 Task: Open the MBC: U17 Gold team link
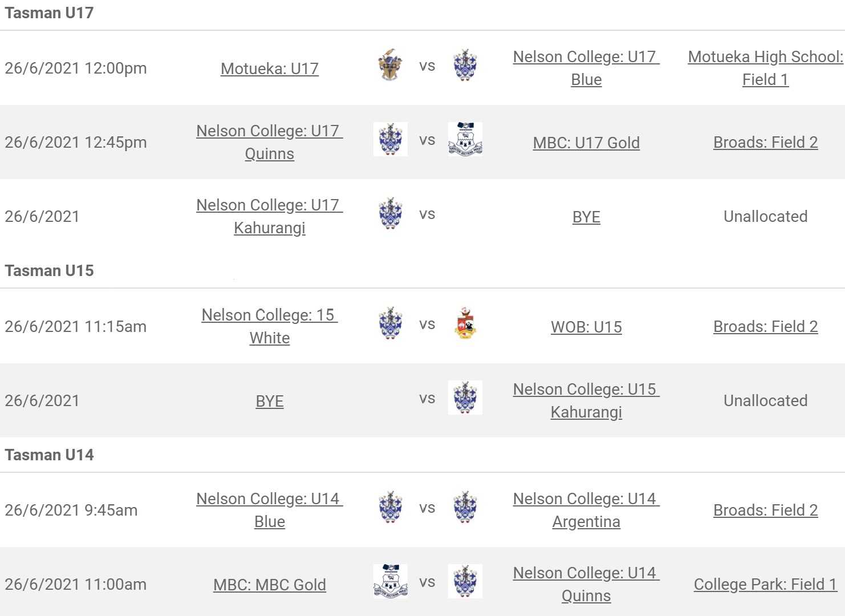pyautogui.click(x=586, y=143)
